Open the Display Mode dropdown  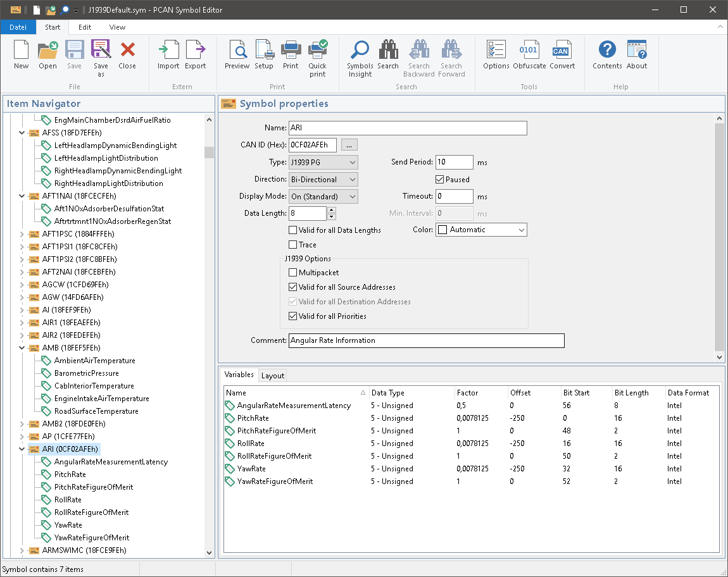click(x=323, y=197)
